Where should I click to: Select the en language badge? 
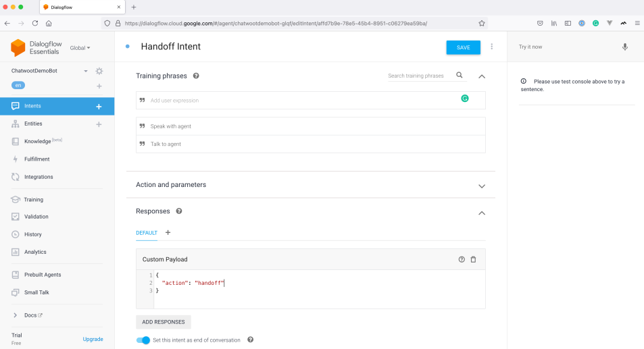point(18,85)
